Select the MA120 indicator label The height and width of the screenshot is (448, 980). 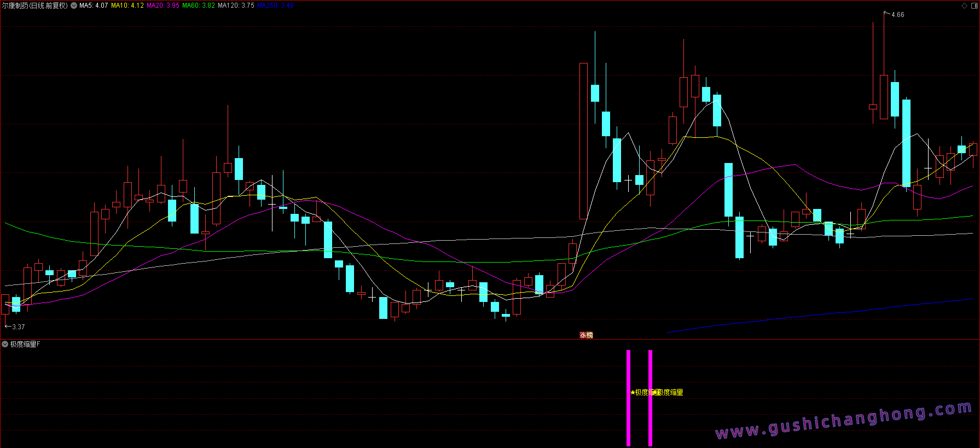point(236,5)
